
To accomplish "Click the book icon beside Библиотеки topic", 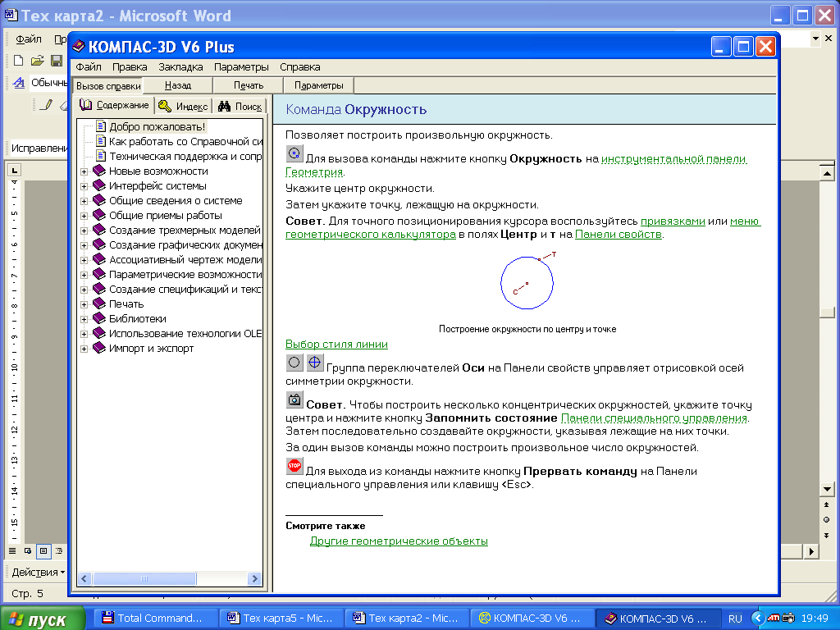I will coord(99,318).
